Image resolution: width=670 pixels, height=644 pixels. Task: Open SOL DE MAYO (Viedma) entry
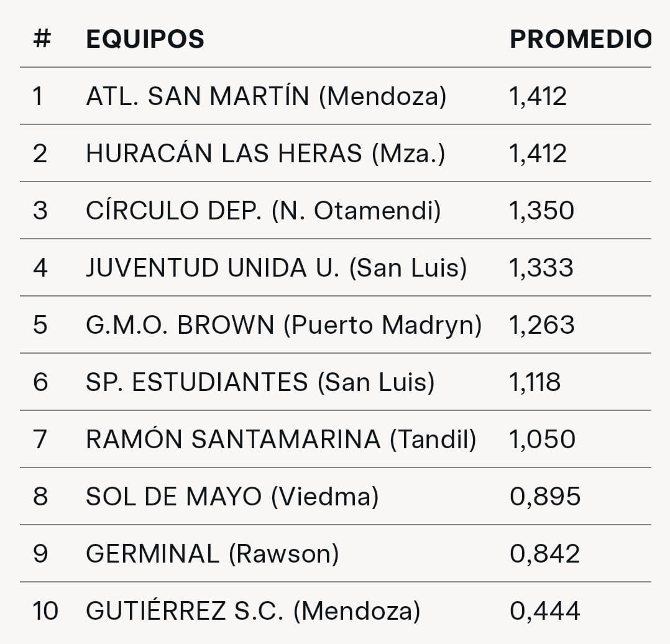pyautogui.click(x=232, y=497)
